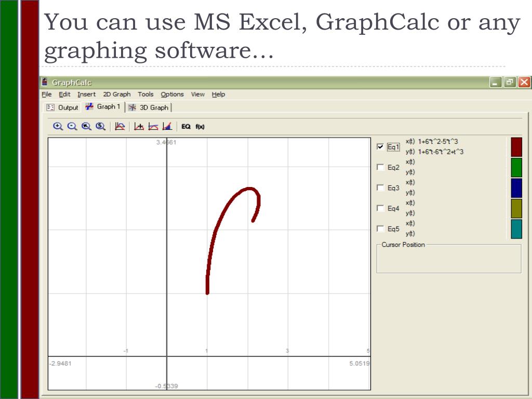Click the f(x) toolbar button
The height and width of the screenshot is (399, 532).
(x=200, y=127)
